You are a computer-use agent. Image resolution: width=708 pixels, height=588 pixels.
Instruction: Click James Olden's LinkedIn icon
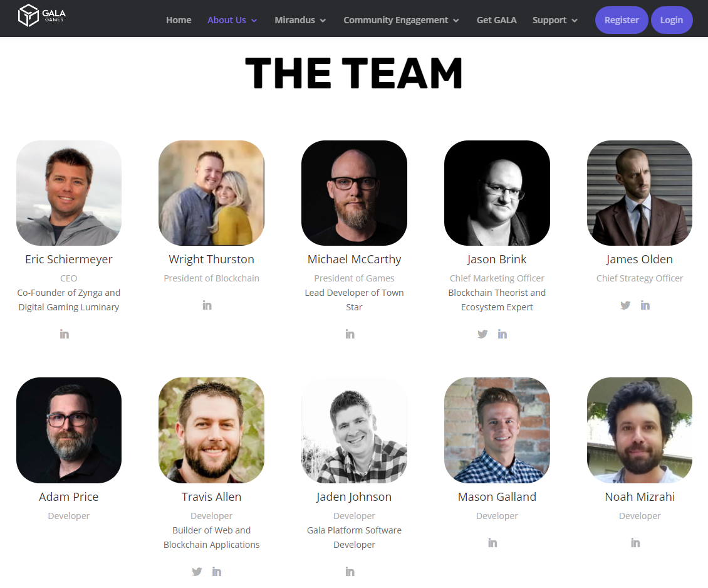pos(645,305)
